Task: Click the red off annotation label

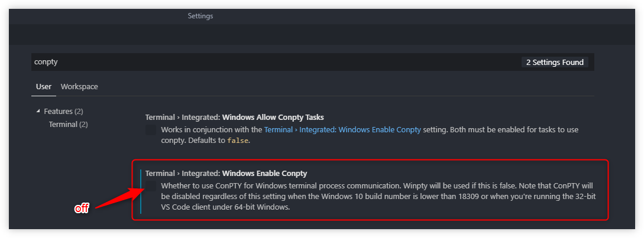Action: point(81,208)
